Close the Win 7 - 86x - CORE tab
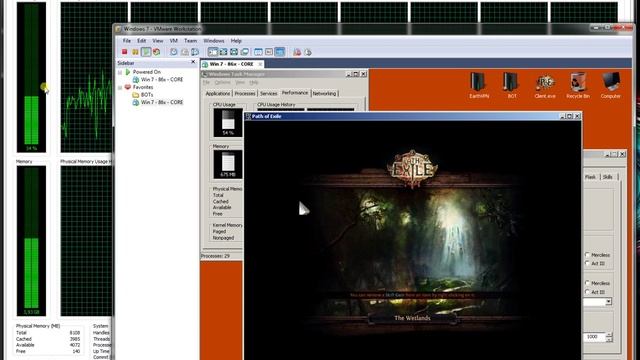Screen dimensions: 640x360 point(260,64)
